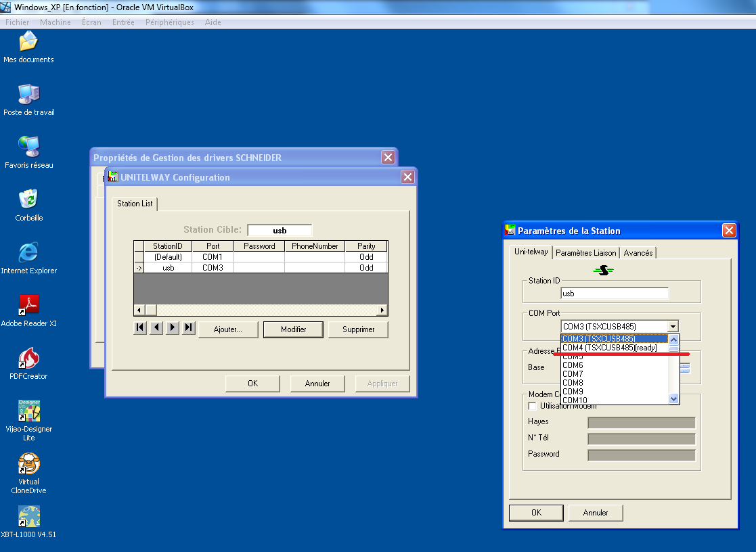The image size is (756, 552).
Task: Open PDFCreator desktop shortcut
Action: pos(28,359)
